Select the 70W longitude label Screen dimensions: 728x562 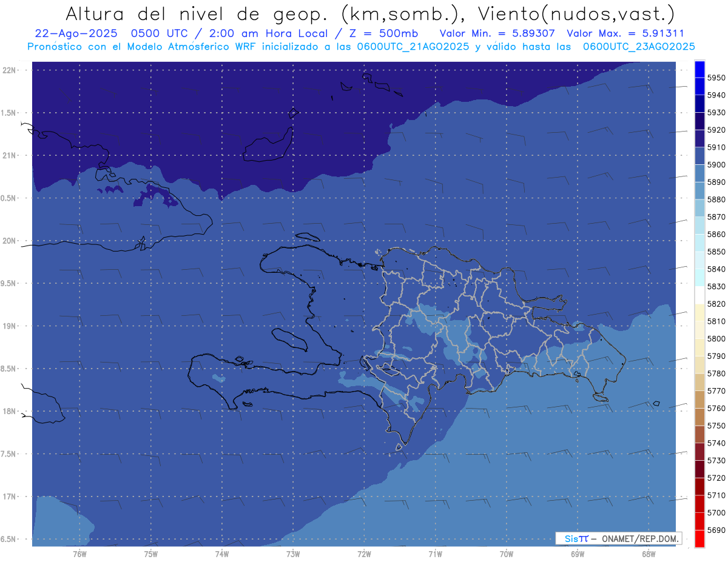507,554
